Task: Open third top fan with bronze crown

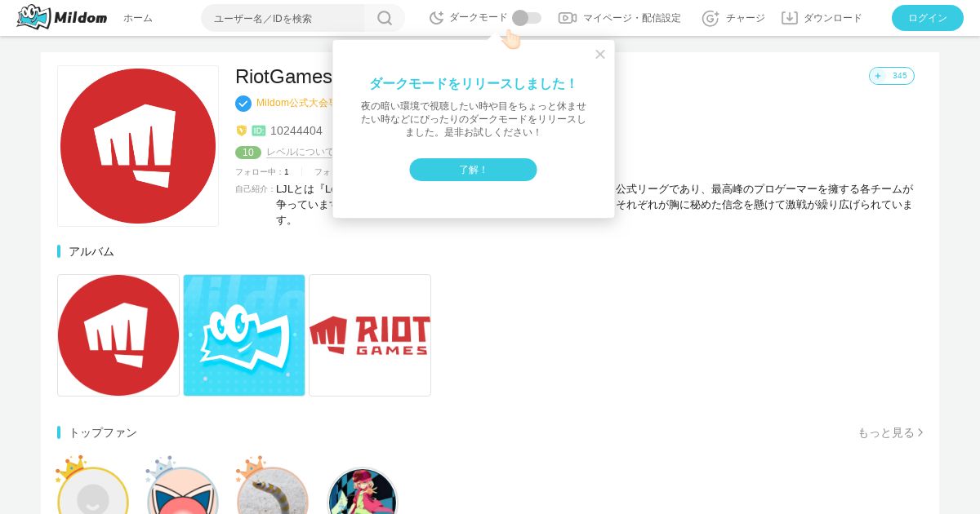Action: coord(273,490)
